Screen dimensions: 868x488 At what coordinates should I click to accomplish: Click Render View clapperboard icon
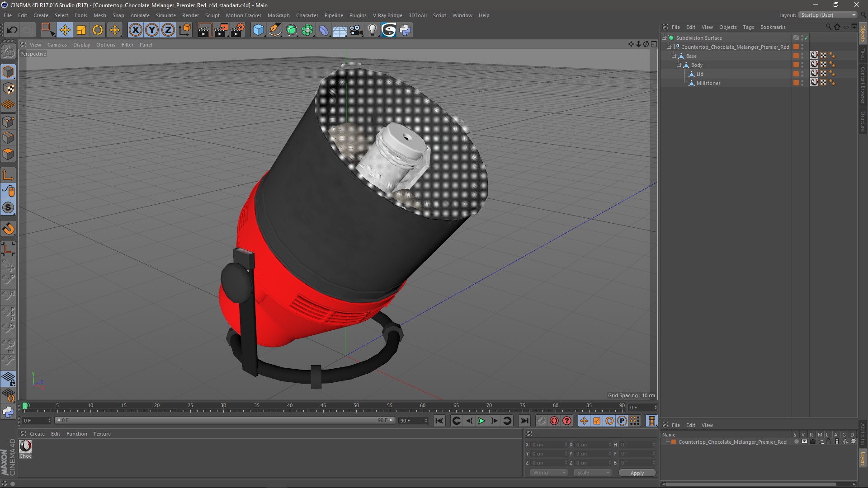coord(204,30)
